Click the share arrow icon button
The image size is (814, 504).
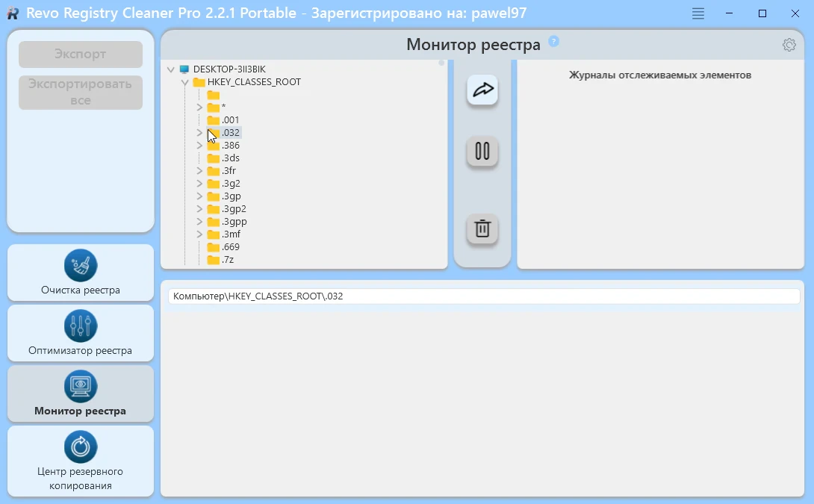(x=482, y=90)
